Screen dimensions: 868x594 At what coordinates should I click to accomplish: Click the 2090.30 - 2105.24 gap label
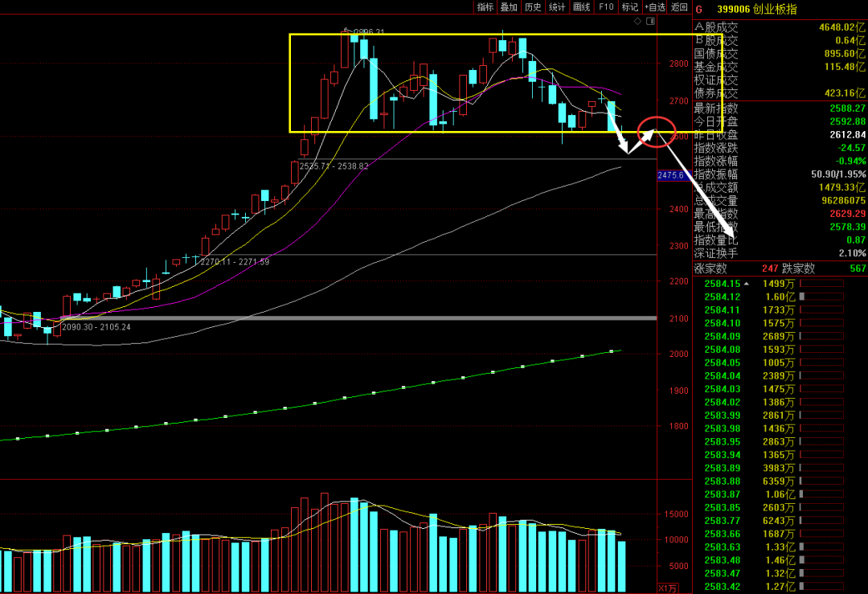pos(96,327)
